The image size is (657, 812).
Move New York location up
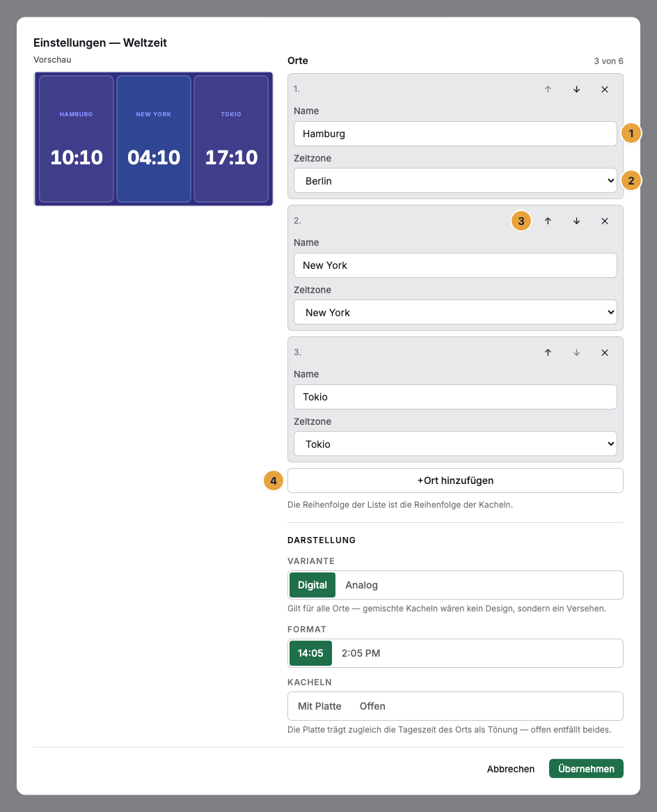click(x=548, y=221)
